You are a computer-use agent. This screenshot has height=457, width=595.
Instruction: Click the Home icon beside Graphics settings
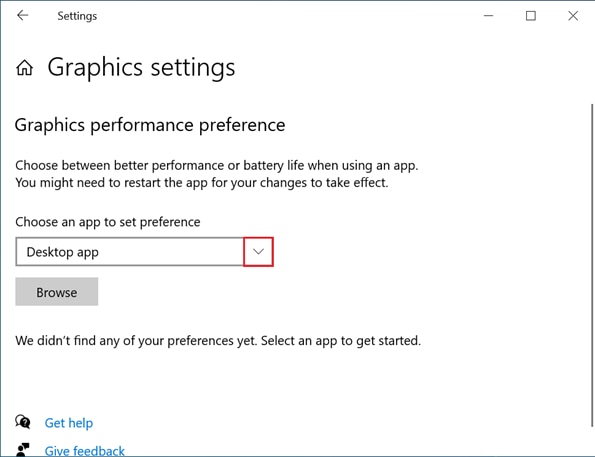coord(25,68)
